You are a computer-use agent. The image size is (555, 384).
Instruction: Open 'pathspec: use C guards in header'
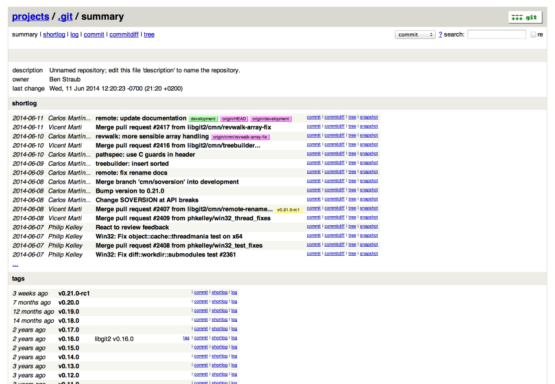point(145,155)
